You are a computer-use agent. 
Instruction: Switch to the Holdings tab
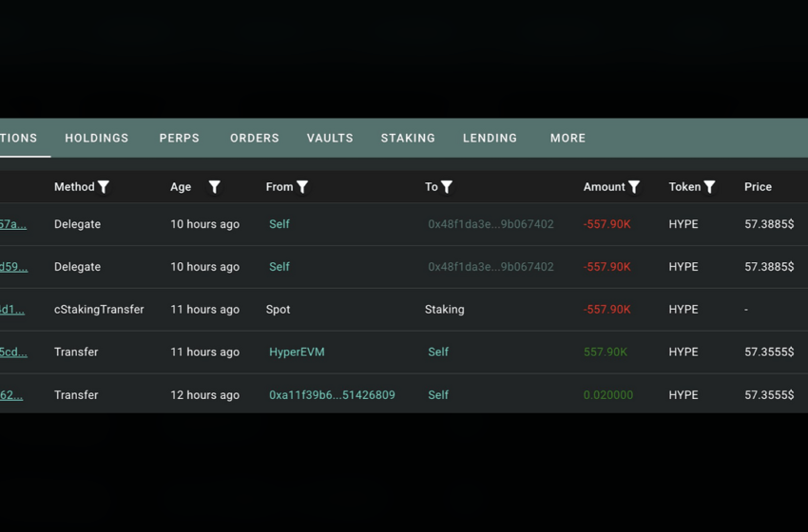[96, 138]
